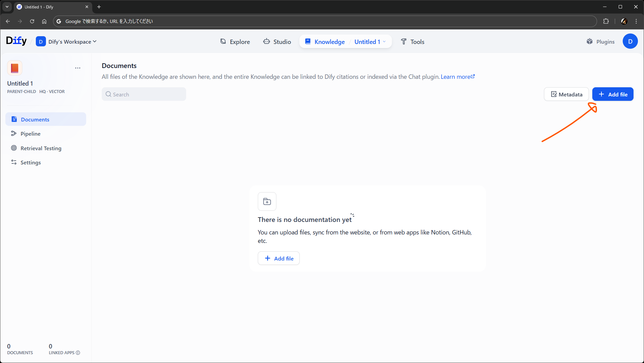Switch to the Studio tab

click(x=277, y=42)
